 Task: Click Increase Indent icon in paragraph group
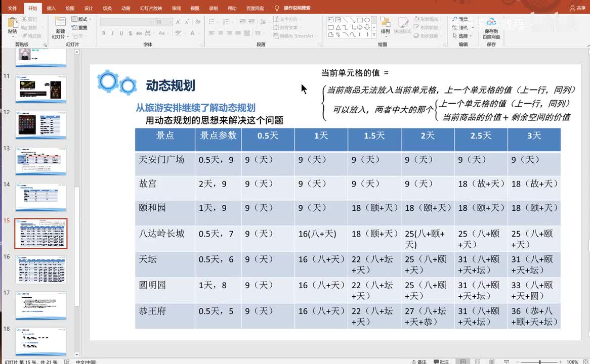click(x=251, y=22)
